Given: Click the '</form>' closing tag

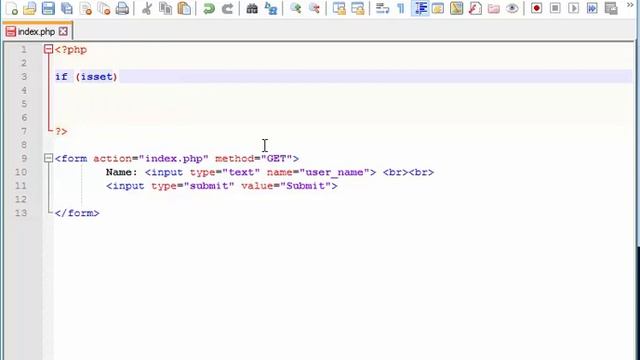Looking at the screenshot, I should click(x=77, y=213).
